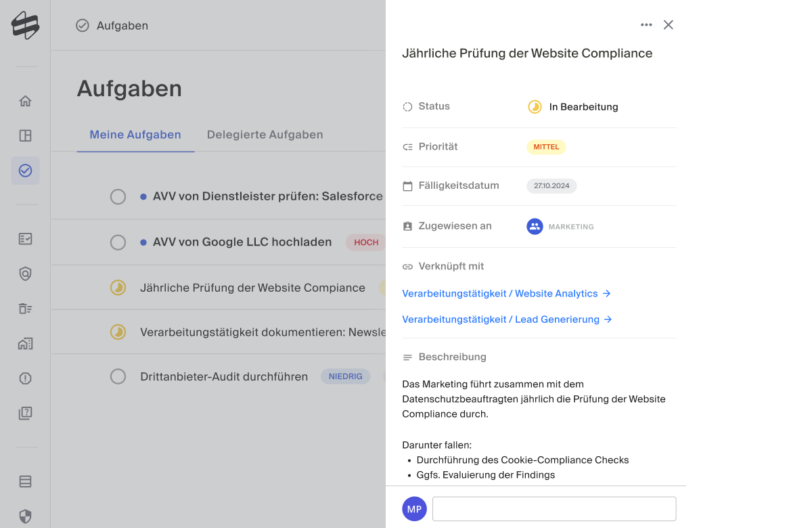Screen dimensions: 812x528
Task: Open the question document icon in the sidebar
Action: [x=25, y=413]
